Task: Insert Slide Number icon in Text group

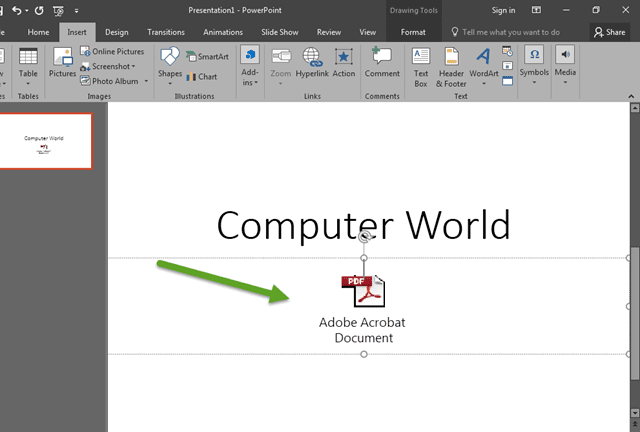Action: coord(507,66)
